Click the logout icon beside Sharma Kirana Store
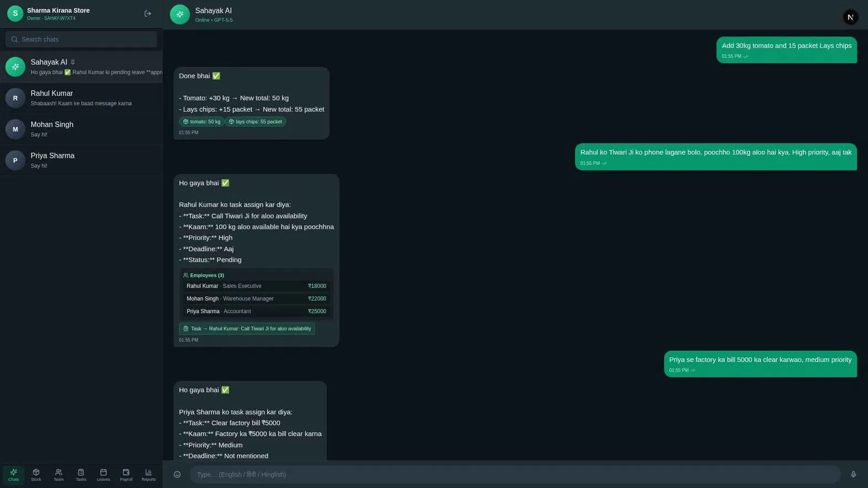The image size is (868, 488). (x=148, y=14)
